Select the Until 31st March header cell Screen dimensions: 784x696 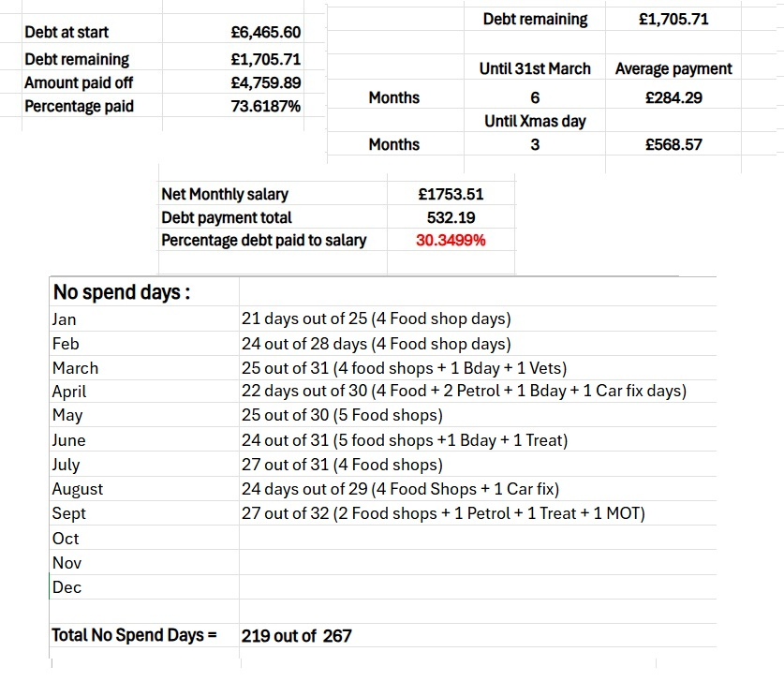(535, 68)
